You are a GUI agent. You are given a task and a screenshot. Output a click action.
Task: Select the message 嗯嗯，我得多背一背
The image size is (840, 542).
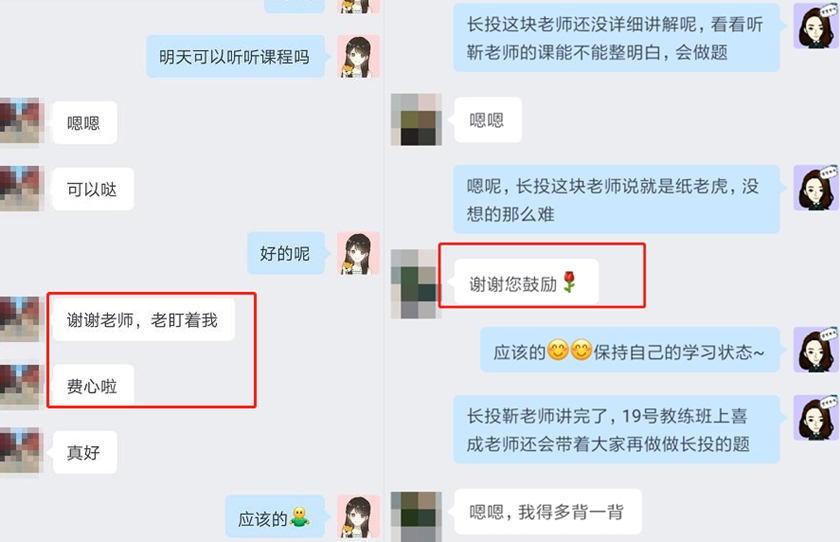[548, 511]
